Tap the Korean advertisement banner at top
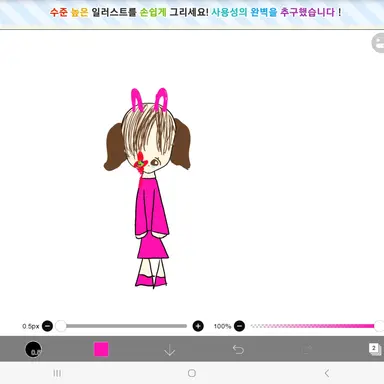Viewport: 384px width, 384px height. click(192, 13)
